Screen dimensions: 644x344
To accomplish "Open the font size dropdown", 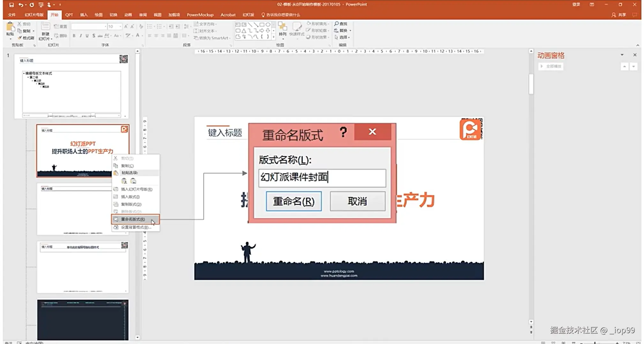I will tap(120, 27).
